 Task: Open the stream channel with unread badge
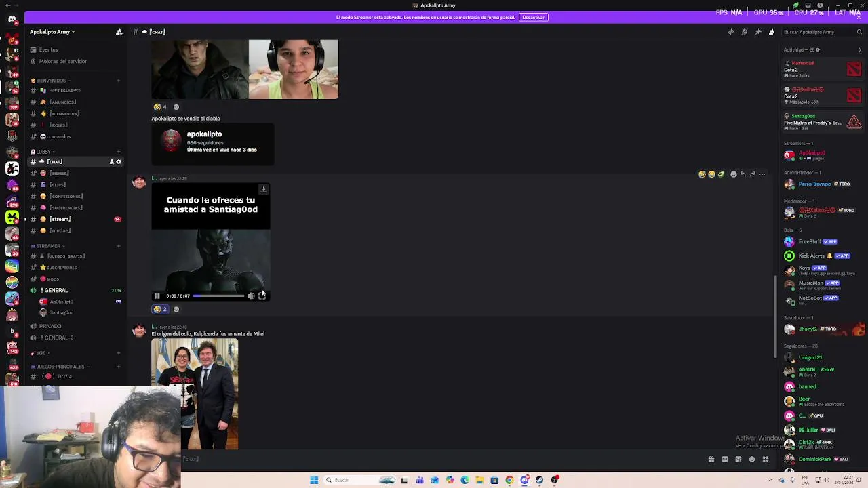click(x=60, y=219)
